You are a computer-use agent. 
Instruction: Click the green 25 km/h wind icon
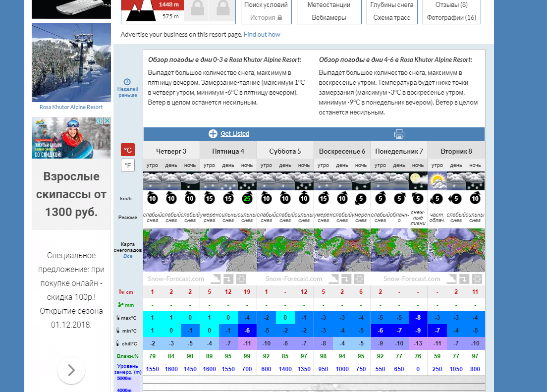pos(247,198)
